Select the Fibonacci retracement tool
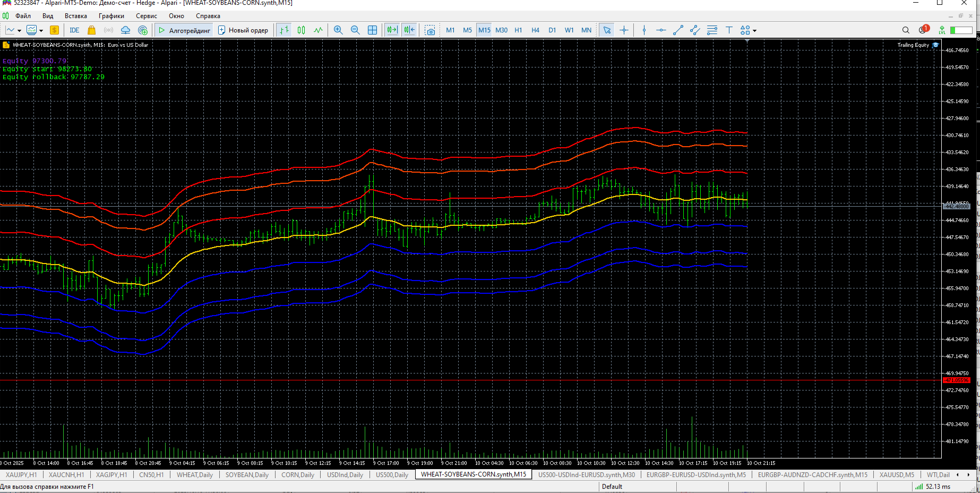The width and height of the screenshot is (980, 493). 712,30
